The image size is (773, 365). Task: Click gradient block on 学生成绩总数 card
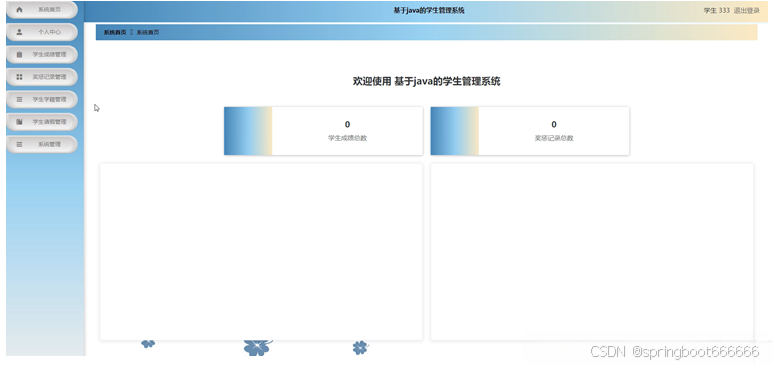coord(248,131)
